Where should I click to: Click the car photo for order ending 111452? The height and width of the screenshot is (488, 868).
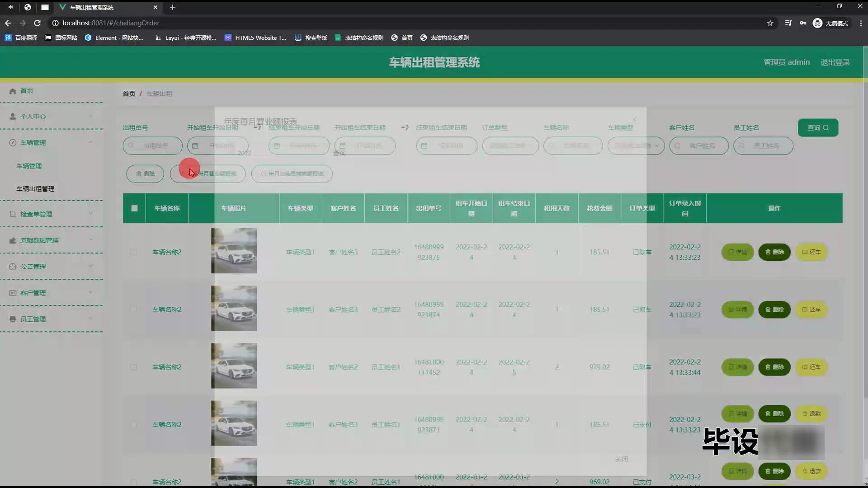234,366
